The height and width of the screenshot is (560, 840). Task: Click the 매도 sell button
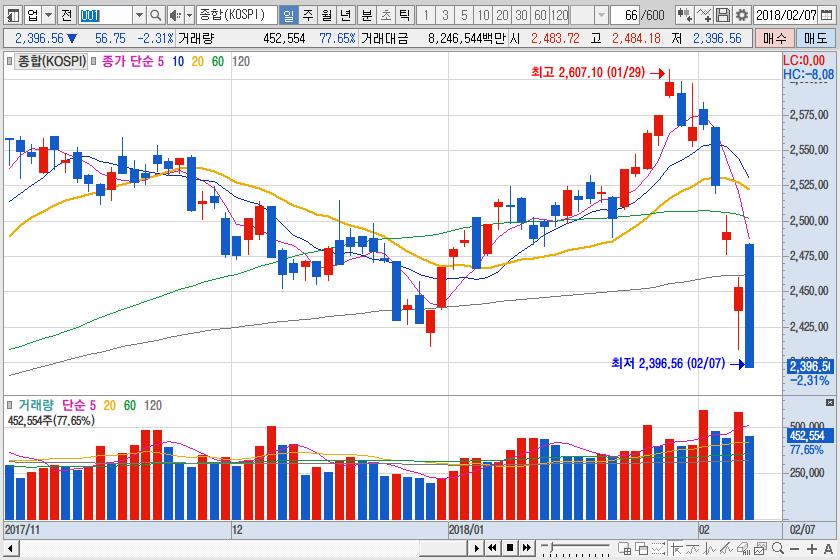coord(815,38)
